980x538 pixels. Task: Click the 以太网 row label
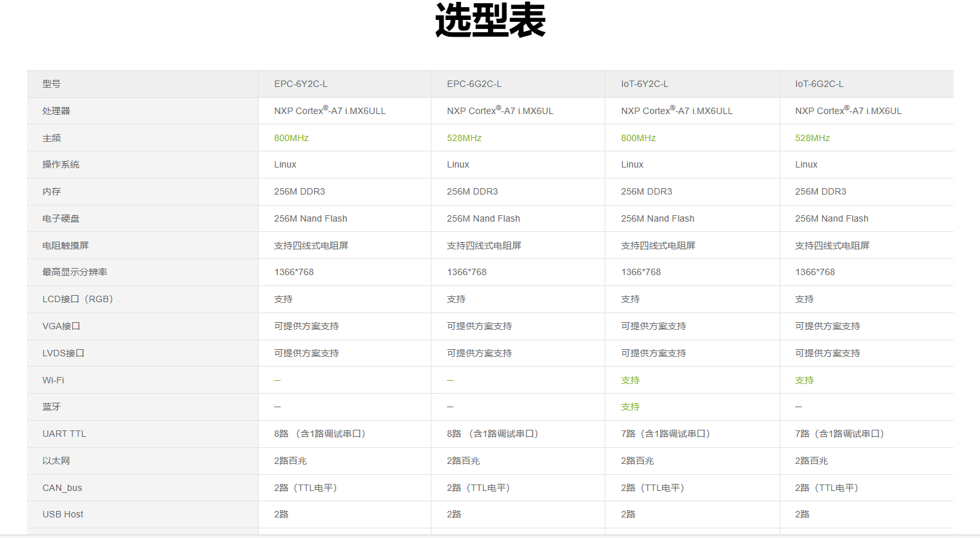pos(56,461)
